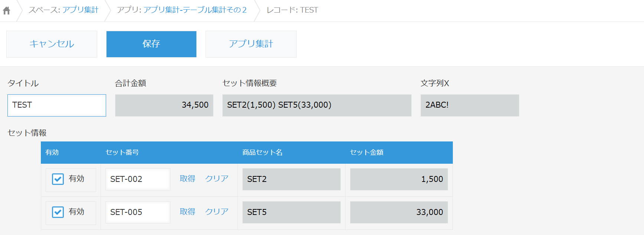Image resolution: width=644 pixels, height=235 pixels.
Task: Click the アプリ集計 button
Action: [251, 44]
